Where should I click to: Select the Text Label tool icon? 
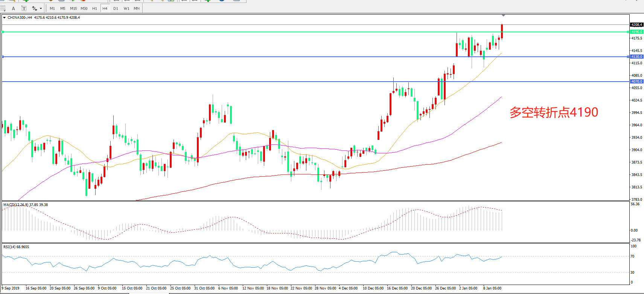pyautogui.click(x=24, y=8)
